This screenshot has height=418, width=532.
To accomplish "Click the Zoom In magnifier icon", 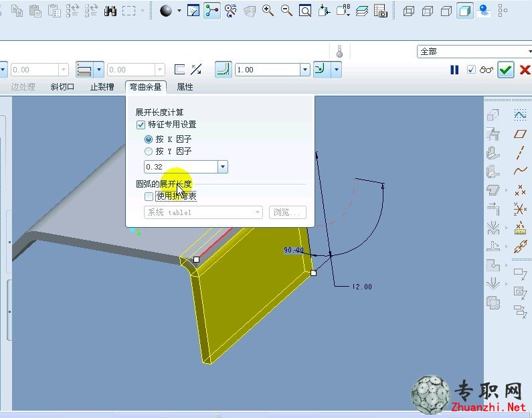I will coord(268,11).
